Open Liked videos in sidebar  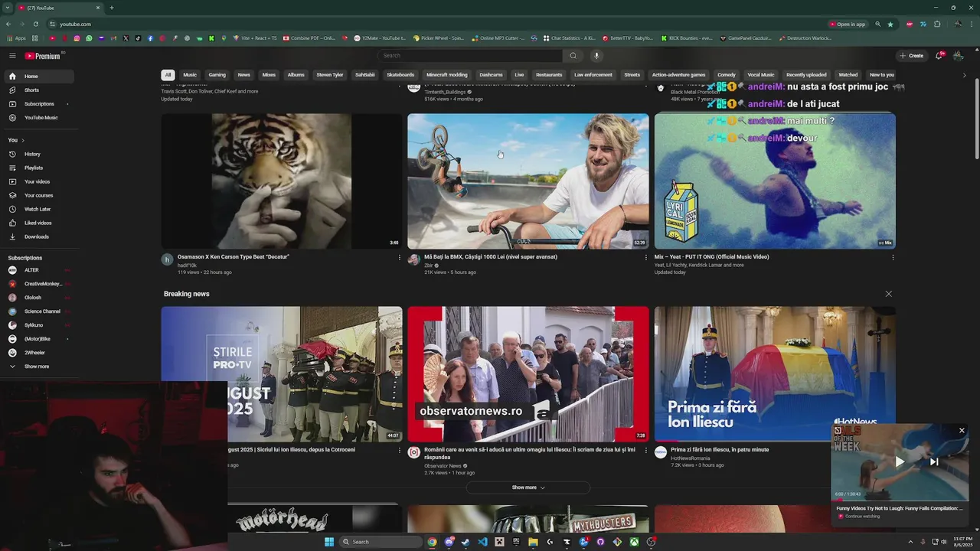coord(38,223)
